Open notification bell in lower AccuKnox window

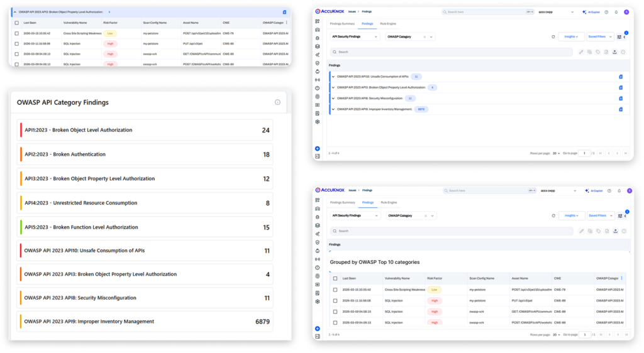point(619,191)
